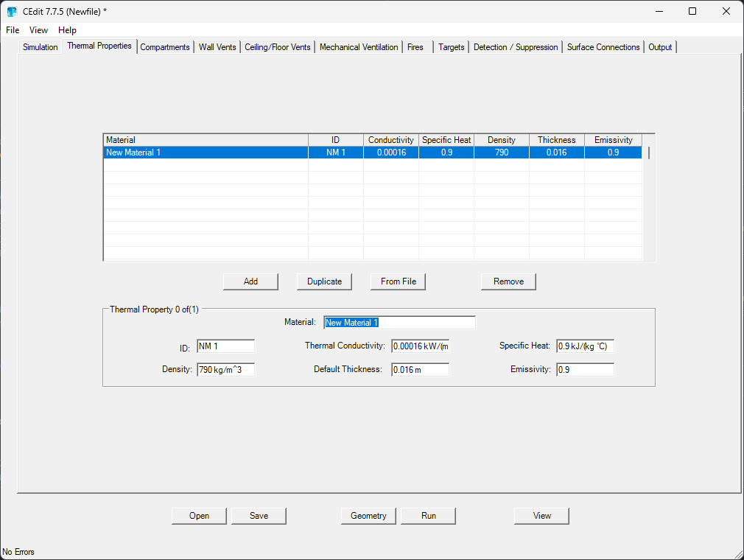744x560 pixels.
Task: Open the Help menu
Action: point(67,30)
